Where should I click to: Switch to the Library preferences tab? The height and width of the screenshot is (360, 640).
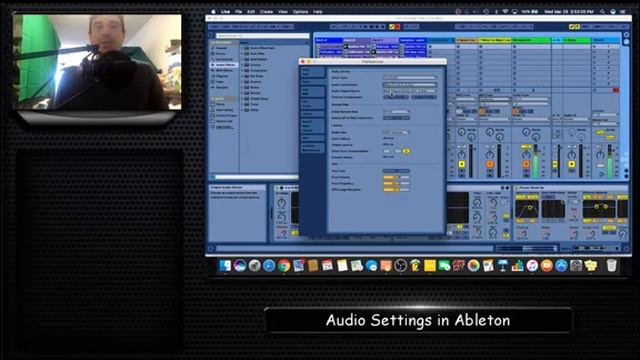(313, 113)
